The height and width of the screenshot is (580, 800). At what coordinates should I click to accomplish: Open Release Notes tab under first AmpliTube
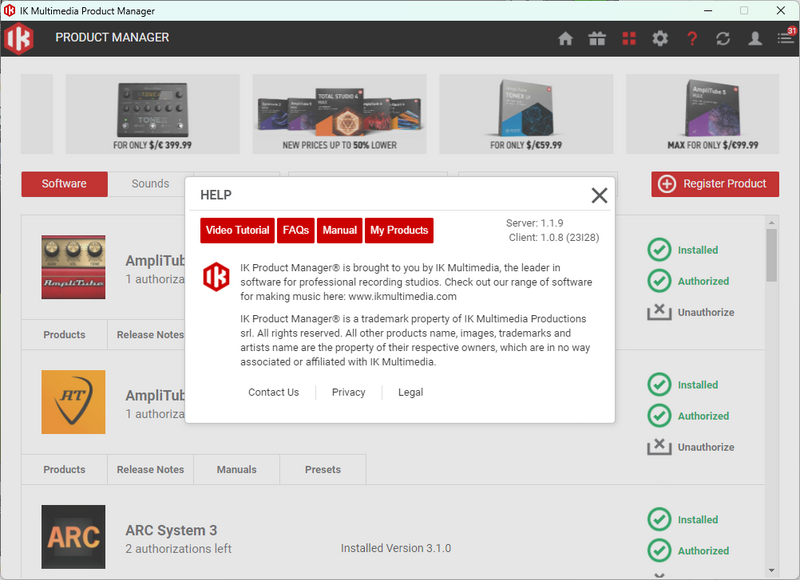pyautogui.click(x=150, y=335)
